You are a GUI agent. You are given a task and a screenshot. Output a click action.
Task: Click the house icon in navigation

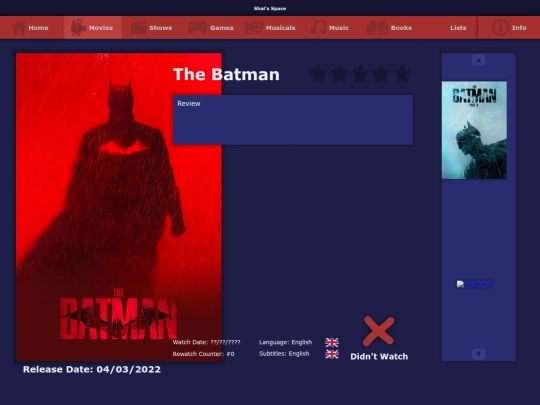point(19,28)
